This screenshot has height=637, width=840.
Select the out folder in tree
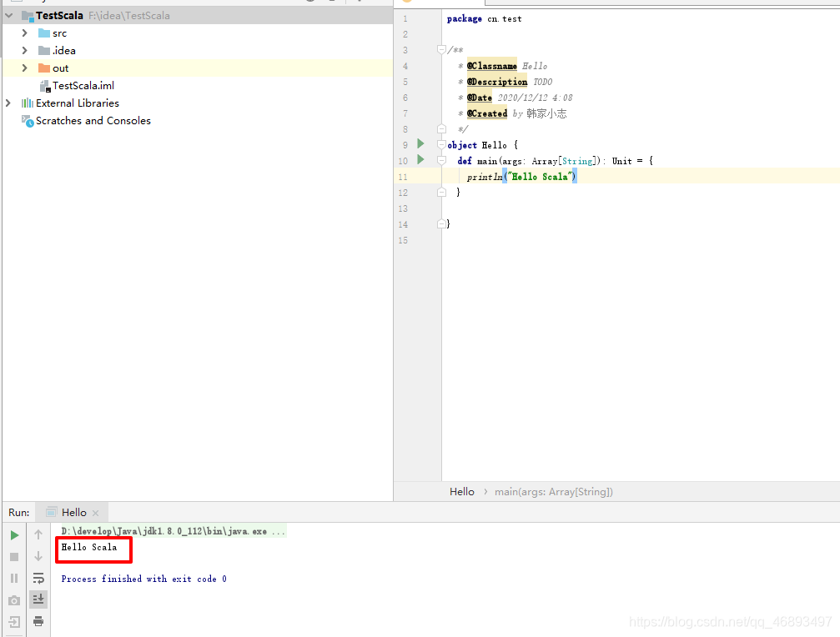(61, 68)
